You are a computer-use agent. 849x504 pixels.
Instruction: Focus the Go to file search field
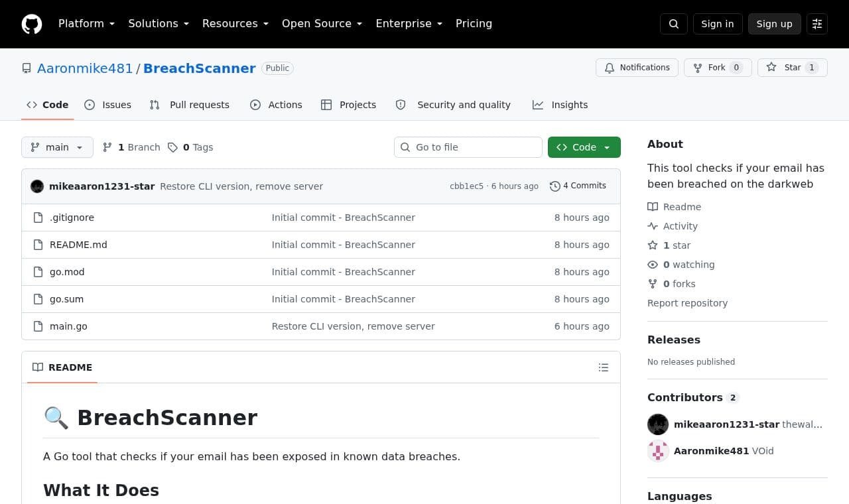tap(468, 147)
